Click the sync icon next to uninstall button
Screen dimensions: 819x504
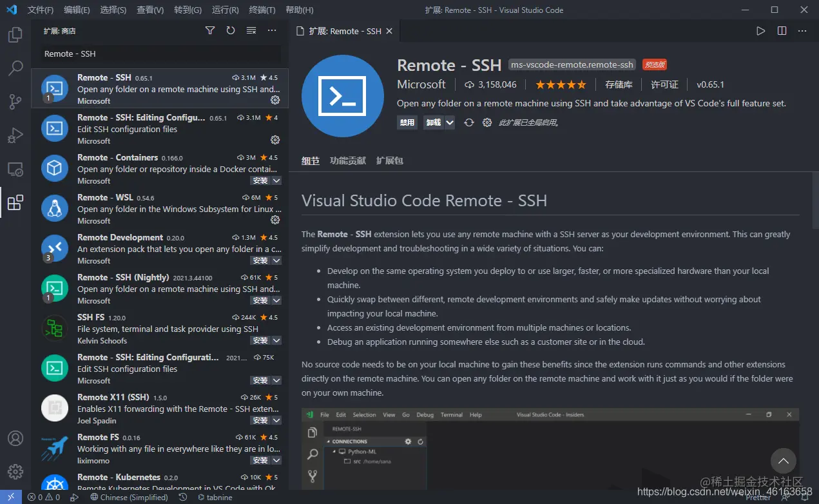[x=469, y=122]
